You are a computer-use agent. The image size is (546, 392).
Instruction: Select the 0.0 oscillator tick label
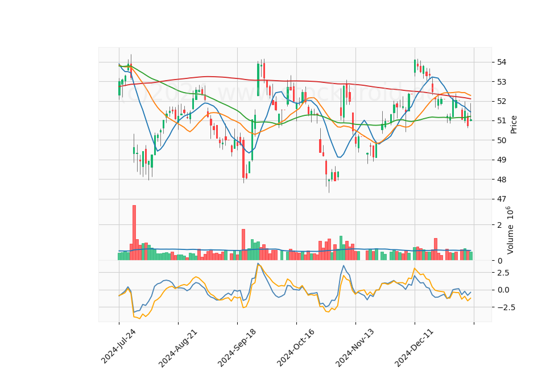coord(503,290)
